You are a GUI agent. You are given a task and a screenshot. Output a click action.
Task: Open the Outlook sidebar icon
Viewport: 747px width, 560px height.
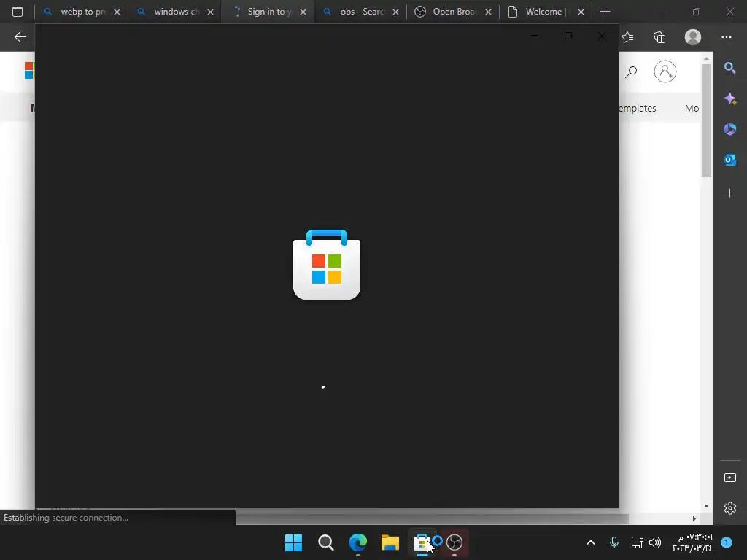click(729, 160)
